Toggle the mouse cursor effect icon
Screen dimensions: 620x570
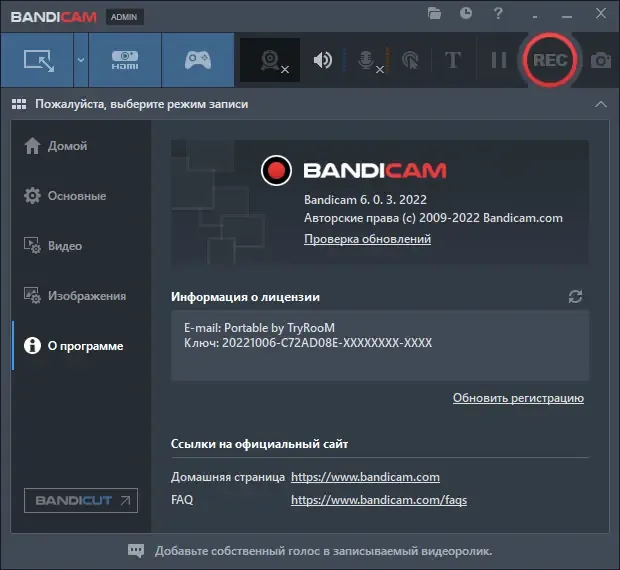tap(410, 60)
